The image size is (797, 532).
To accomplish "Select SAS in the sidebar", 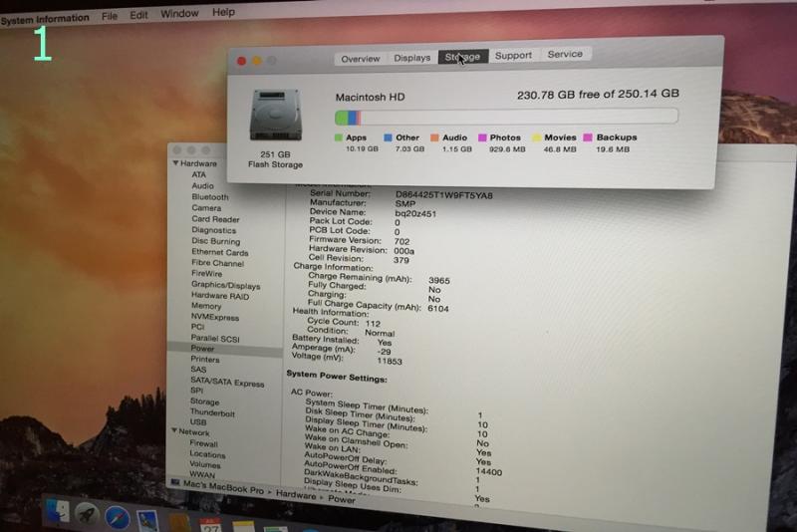I will [198, 370].
